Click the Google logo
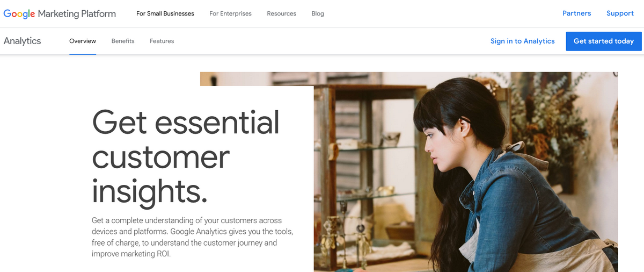 point(19,14)
